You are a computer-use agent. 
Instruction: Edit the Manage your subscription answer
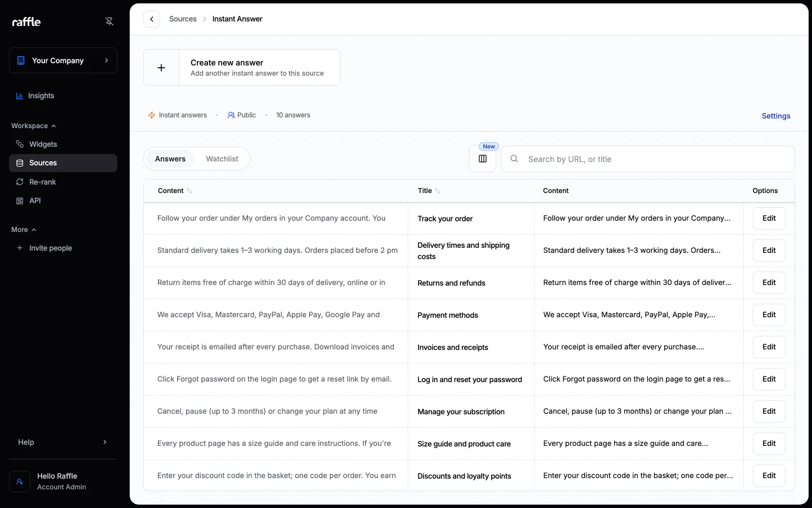tap(769, 411)
